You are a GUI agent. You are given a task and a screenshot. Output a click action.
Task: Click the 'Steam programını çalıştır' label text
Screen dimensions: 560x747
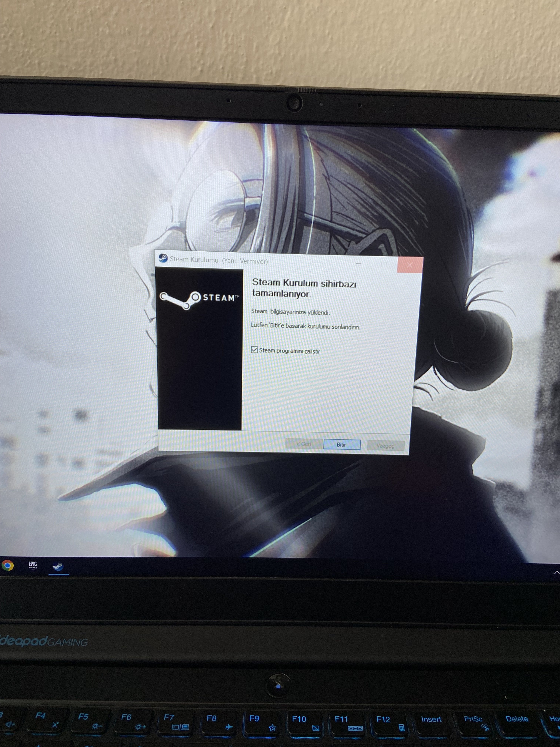[289, 351]
